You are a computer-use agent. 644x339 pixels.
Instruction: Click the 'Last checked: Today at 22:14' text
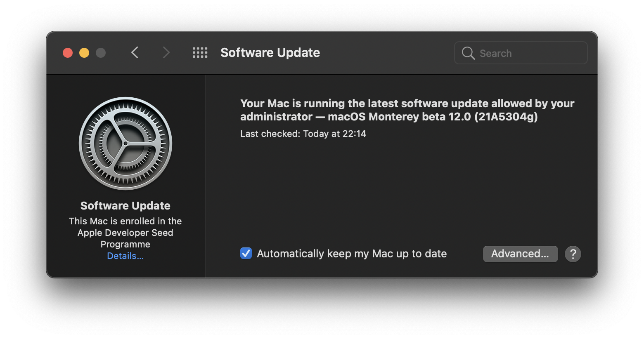click(x=303, y=134)
